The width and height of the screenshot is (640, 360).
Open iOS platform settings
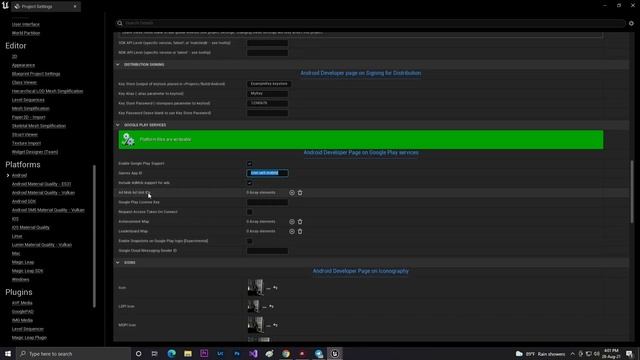pos(15,219)
